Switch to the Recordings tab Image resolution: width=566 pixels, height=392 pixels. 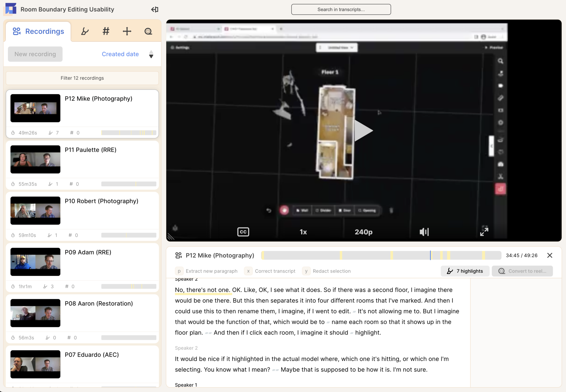point(38,31)
